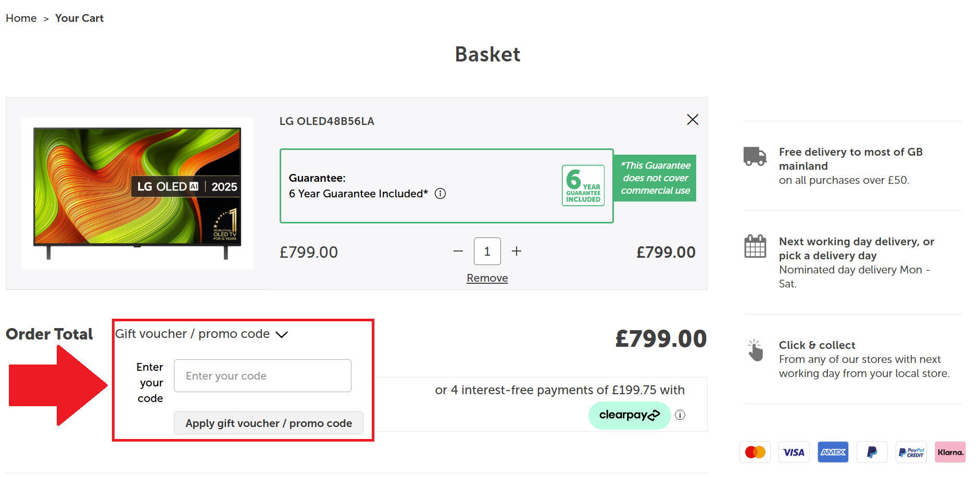980x477 pixels.
Task: Click the Clearpay logo badge
Action: point(629,415)
